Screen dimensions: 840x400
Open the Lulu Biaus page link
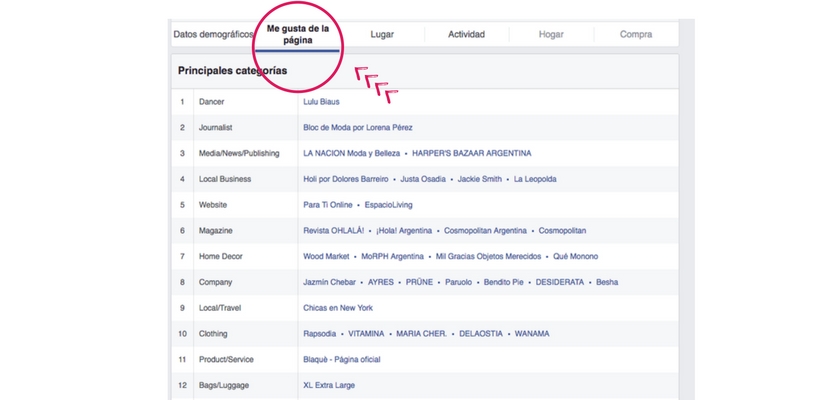point(321,102)
